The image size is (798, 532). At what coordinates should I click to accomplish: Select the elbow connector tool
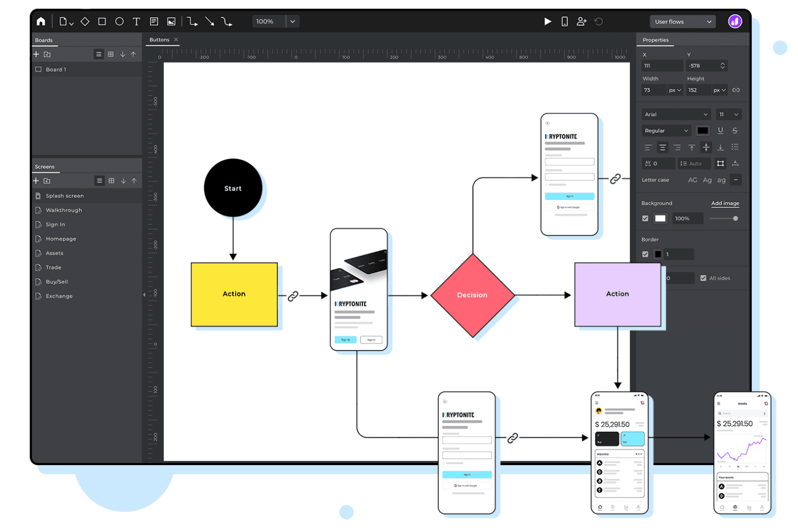192,22
